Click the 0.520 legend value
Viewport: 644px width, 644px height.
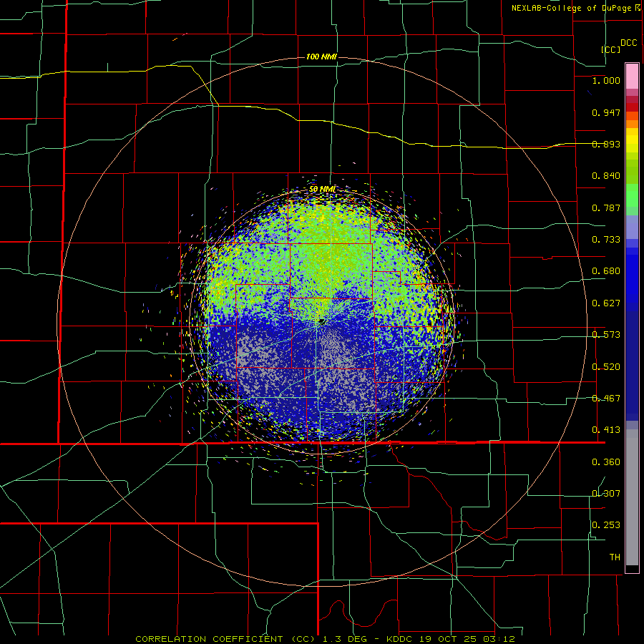(x=606, y=367)
